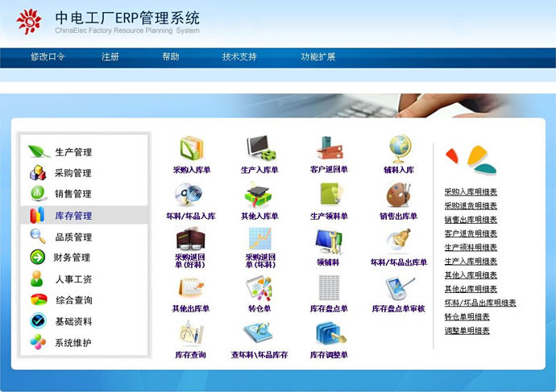
Task: Click the person icon beside 人事工资
Action: [x=36, y=279]
